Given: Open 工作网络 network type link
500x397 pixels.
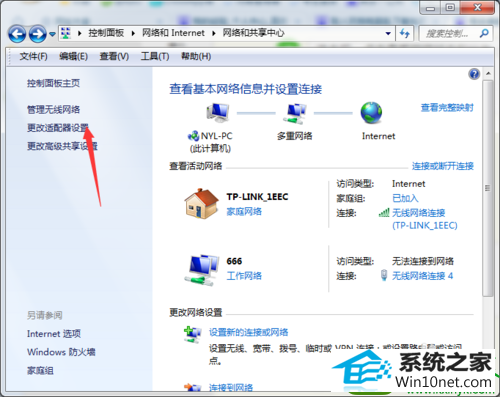Looking at the screenshot, I should coord(244,276).
